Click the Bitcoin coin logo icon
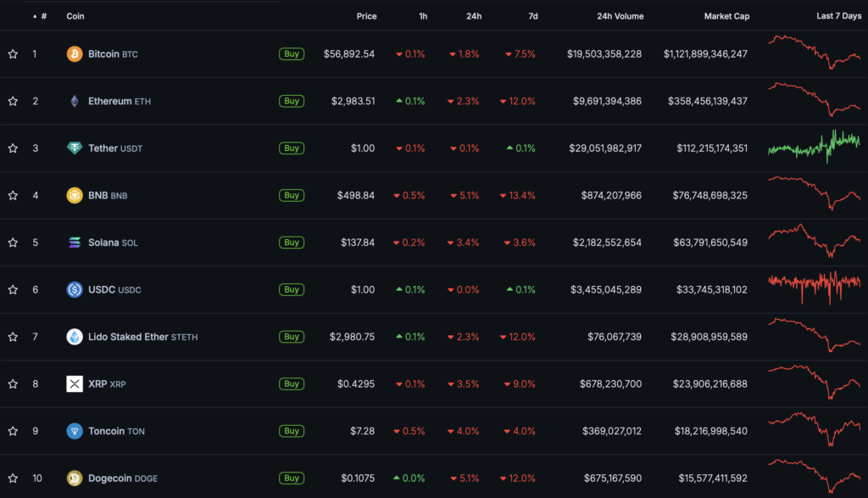This screenshot has width=868, height=498. click(x=75, y=54)
